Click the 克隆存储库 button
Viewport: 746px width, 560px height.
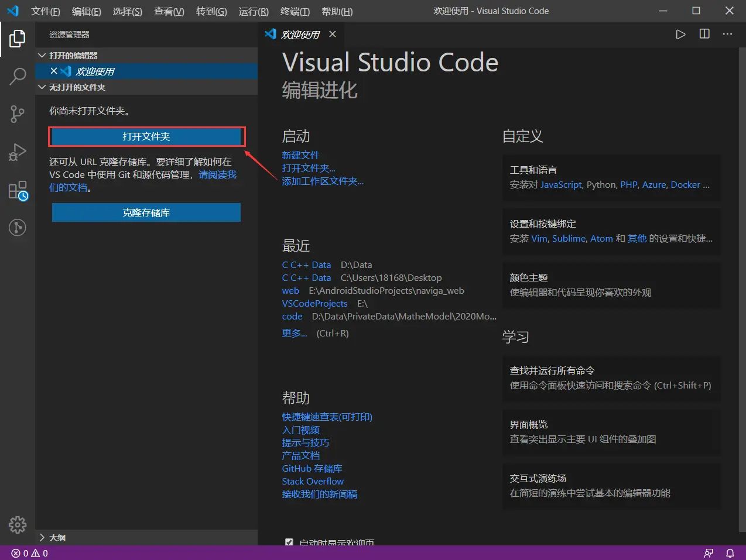click(x=146, y=212)
